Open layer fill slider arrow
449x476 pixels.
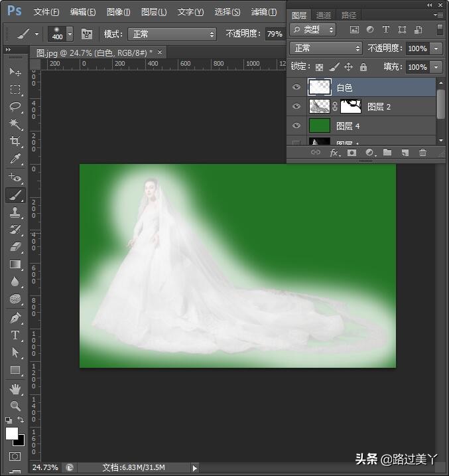click(436, 67)
